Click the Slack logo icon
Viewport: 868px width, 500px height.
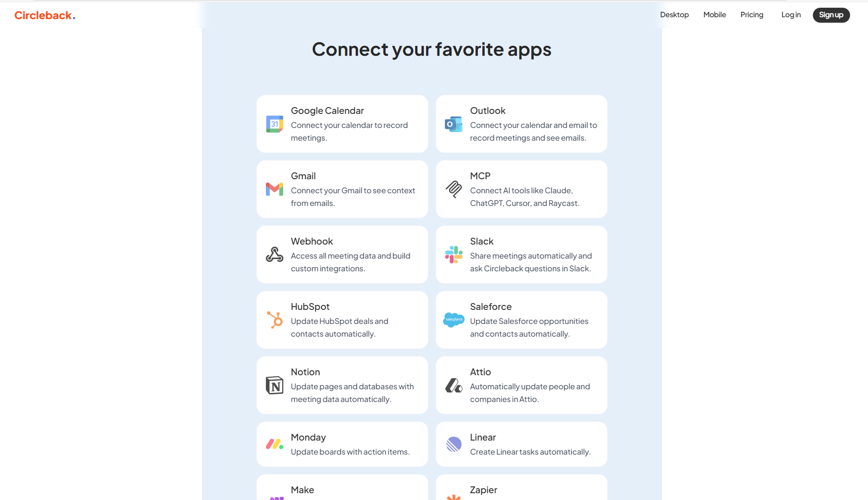click(454, 255)
